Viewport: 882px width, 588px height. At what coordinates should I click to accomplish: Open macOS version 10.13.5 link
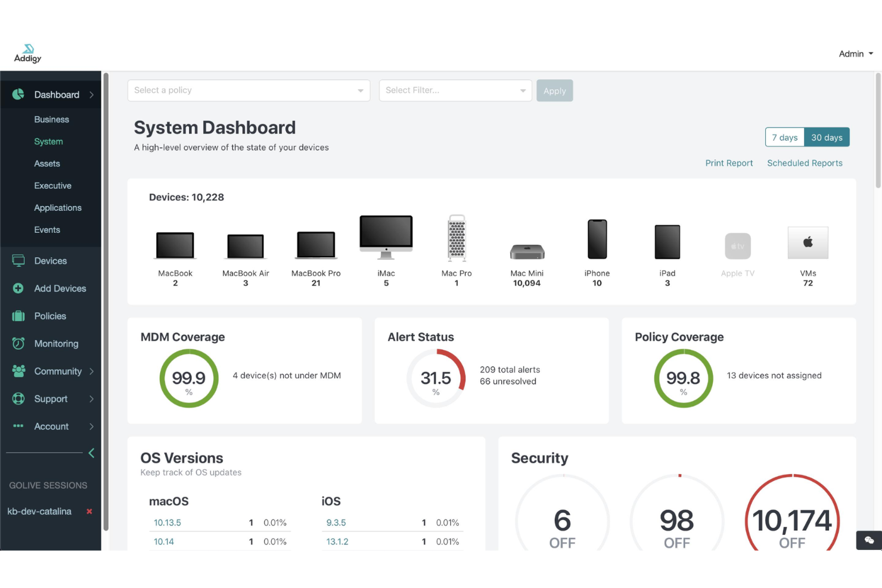(167, 522)
